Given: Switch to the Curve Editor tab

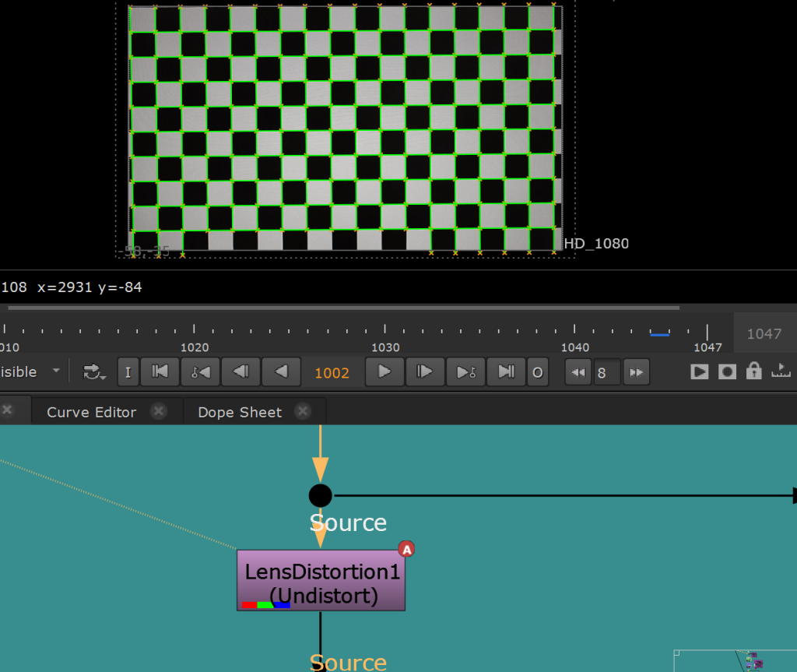Looking at the screenshot, I should coord(92,412).
